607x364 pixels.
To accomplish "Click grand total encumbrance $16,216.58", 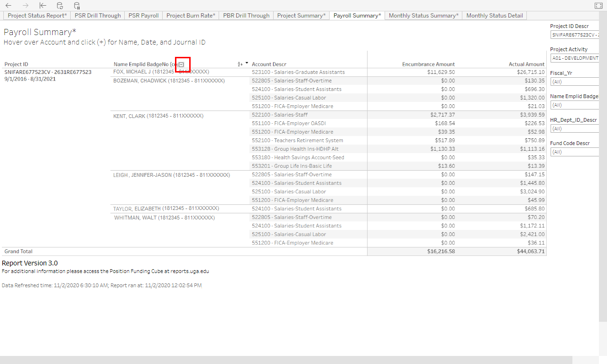I will click(x=441, y=251).
